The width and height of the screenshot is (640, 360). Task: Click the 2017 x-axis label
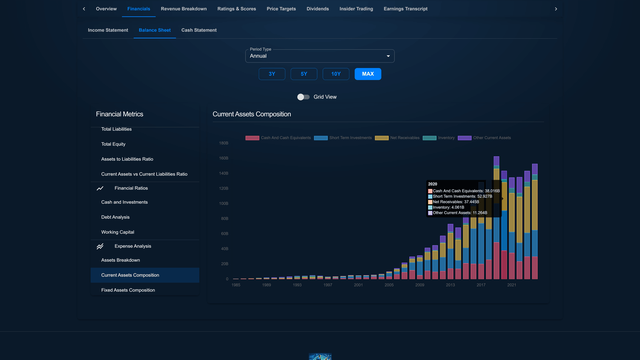click(x=481, y=285)
